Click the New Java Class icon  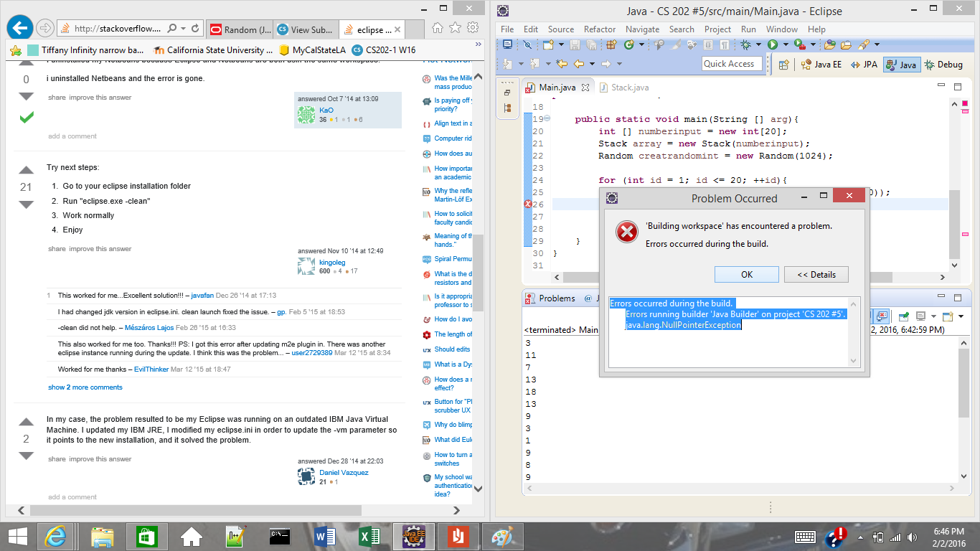[x=629, y=44]
